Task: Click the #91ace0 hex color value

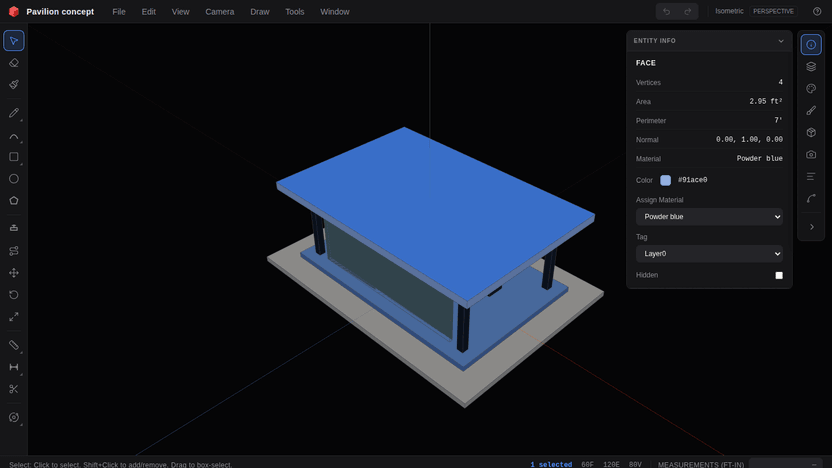Action: click(x=692, y=180)
